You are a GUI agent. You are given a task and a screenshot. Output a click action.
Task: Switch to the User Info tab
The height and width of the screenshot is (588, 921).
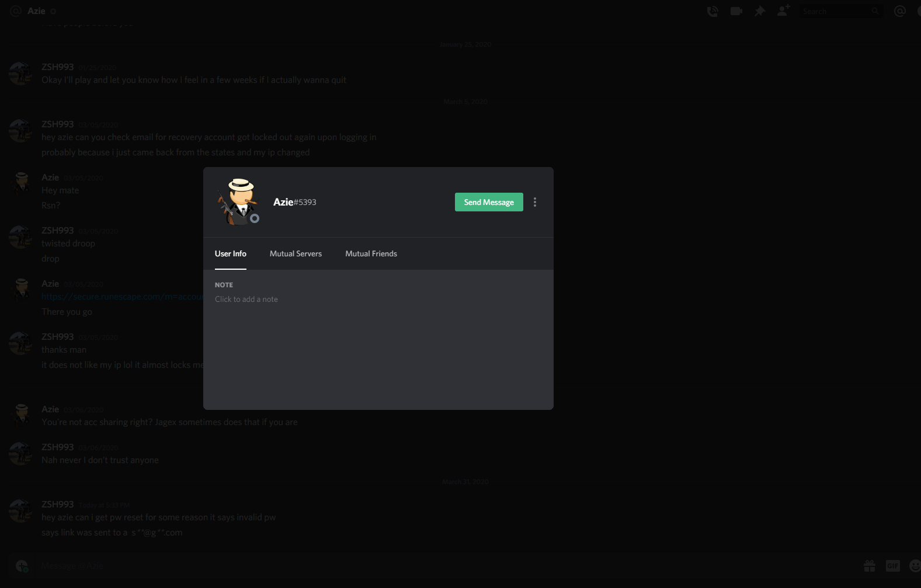[x=231, y=253]
